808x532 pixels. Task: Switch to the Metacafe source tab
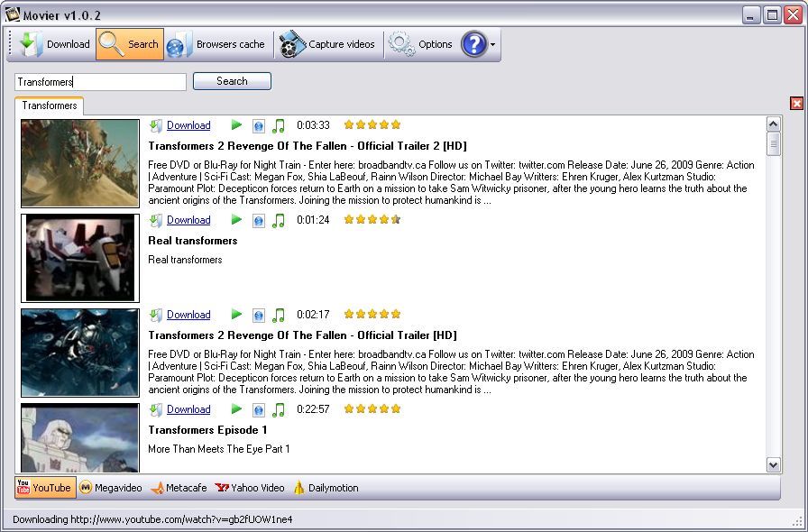[179, 488]
